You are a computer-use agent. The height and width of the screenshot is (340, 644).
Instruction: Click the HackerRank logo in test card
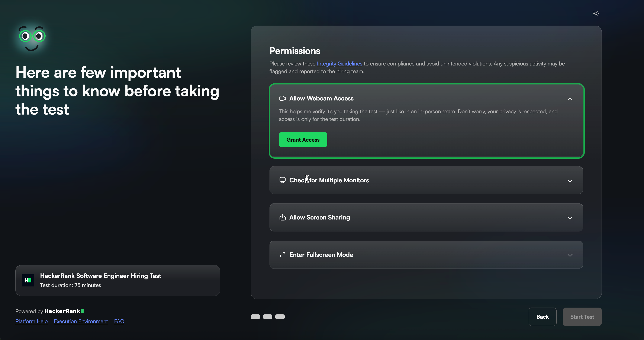coord(28,280)
